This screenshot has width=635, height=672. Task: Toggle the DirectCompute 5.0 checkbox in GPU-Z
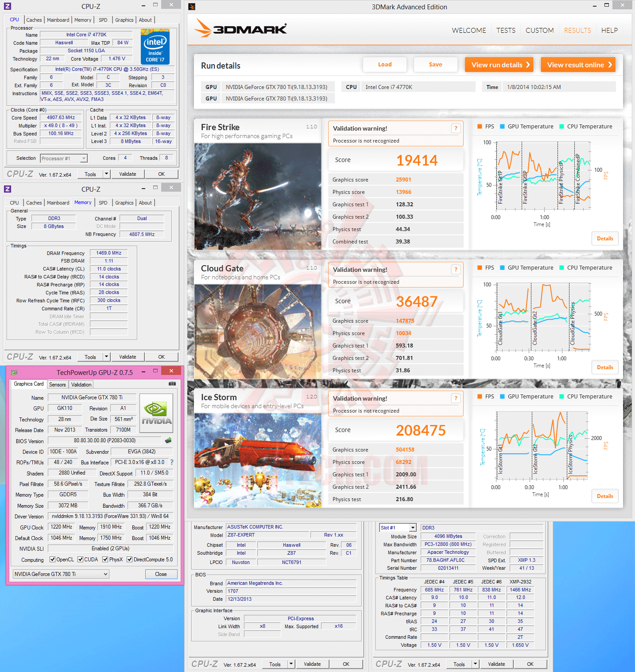(x=130, y=560)
